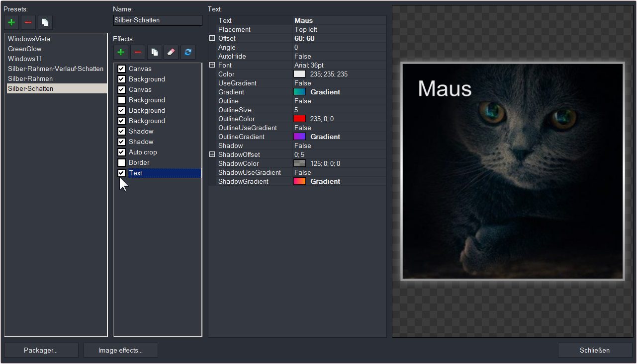This screenshot has width=637, height=364.
Task: Click the Schließen button
Action: point(594,350)
